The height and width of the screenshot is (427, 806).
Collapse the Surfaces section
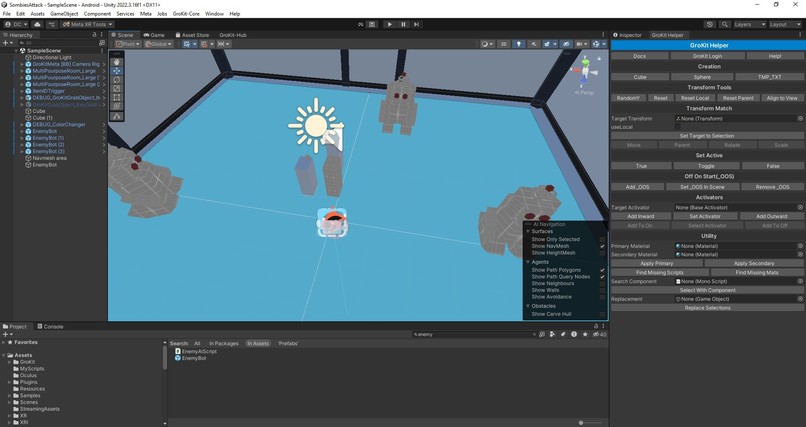click(x=528, y=232)
